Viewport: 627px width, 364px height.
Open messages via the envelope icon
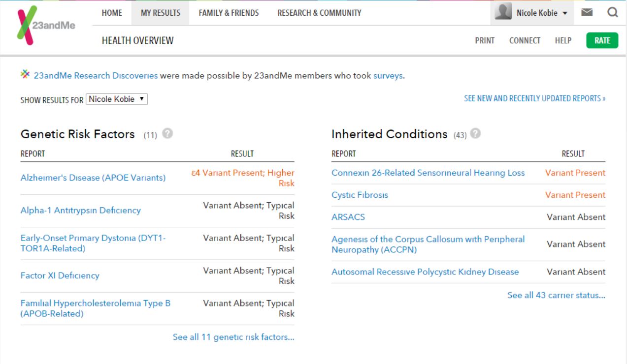(x=588, y=13)
